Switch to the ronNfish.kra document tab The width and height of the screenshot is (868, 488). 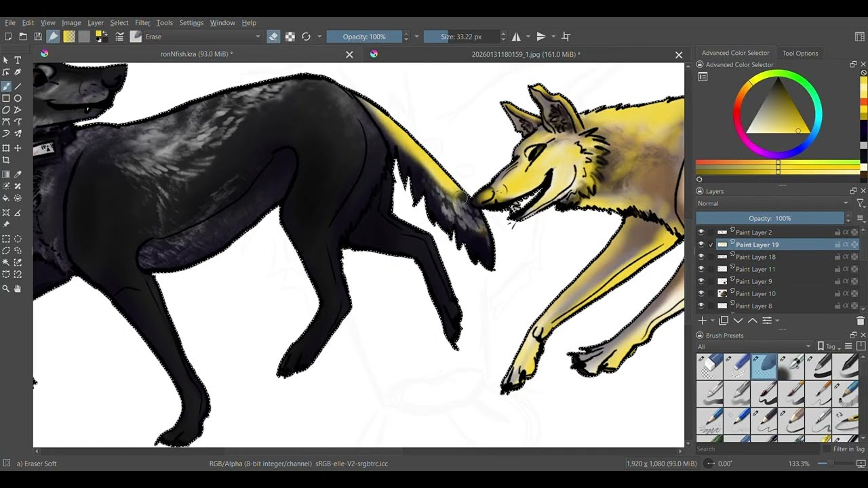coord(196,54)
